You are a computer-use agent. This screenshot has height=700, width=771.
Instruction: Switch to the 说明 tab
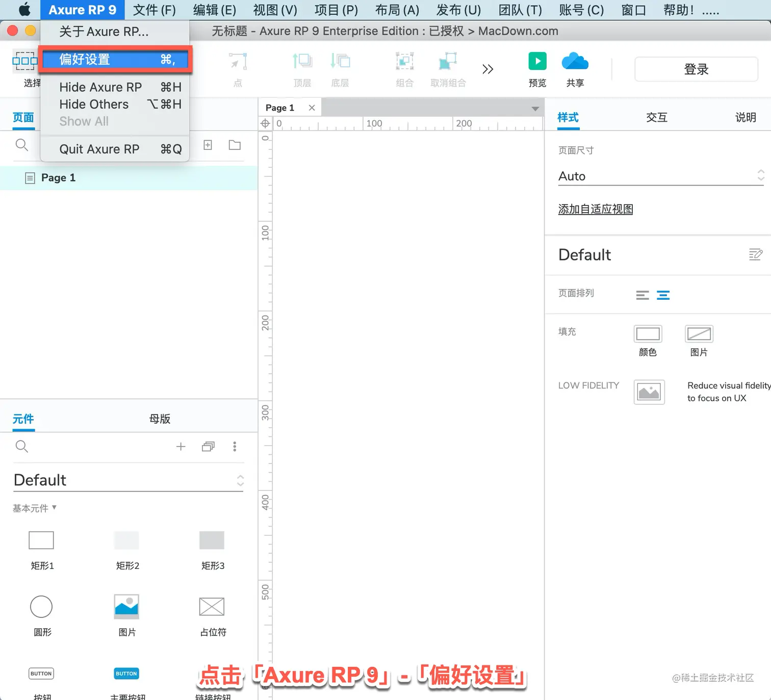[x=746, y=118]
